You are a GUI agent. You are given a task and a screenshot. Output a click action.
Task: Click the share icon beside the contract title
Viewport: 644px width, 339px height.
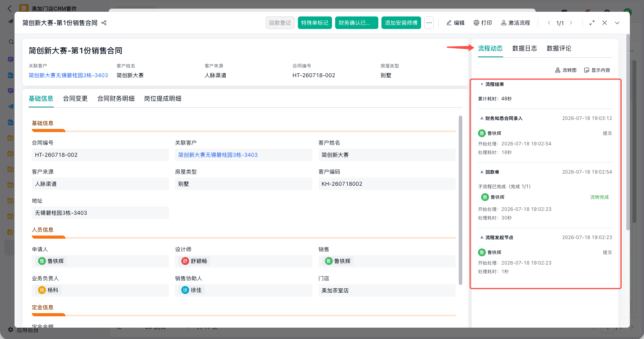(x=104, y=23)
